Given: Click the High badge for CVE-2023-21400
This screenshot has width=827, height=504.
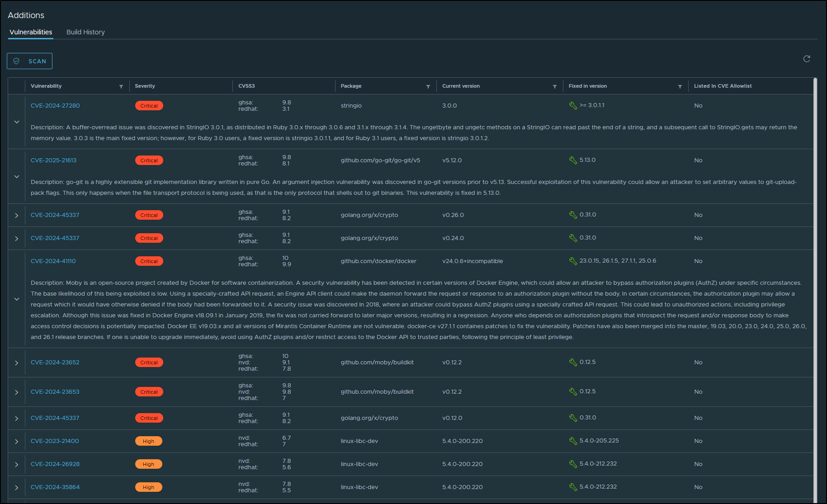Looking at the screenshot, I should (x=148, y=441).
